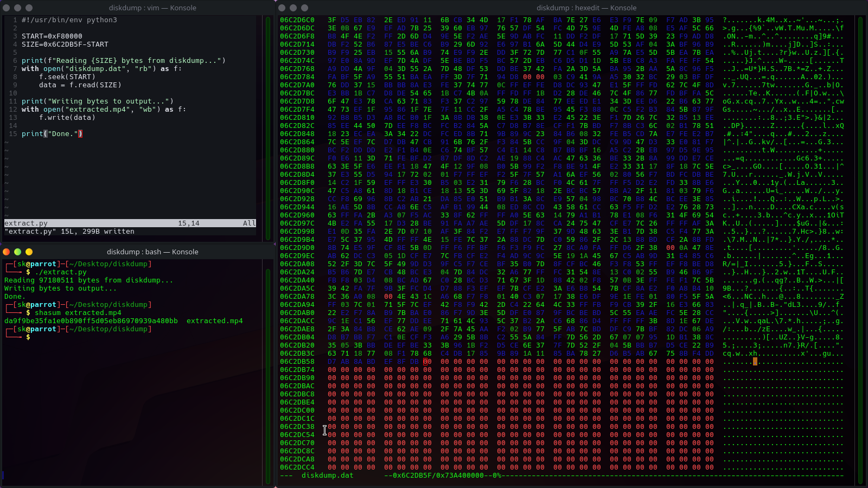Click 'All' indicator in vim status line
The width and height of the screenshot is (868, 488).
click(x=250, y=223)
